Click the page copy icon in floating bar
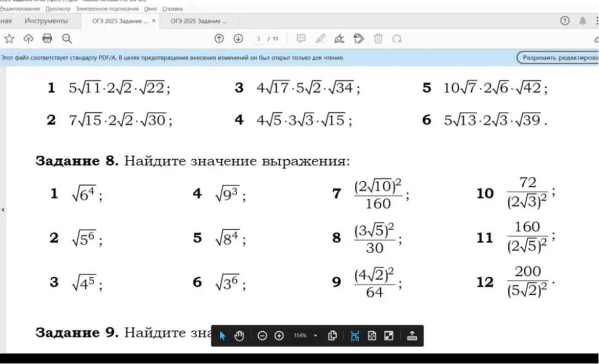Viewport: 599px width, 364px height. click(x=333, y=336)
